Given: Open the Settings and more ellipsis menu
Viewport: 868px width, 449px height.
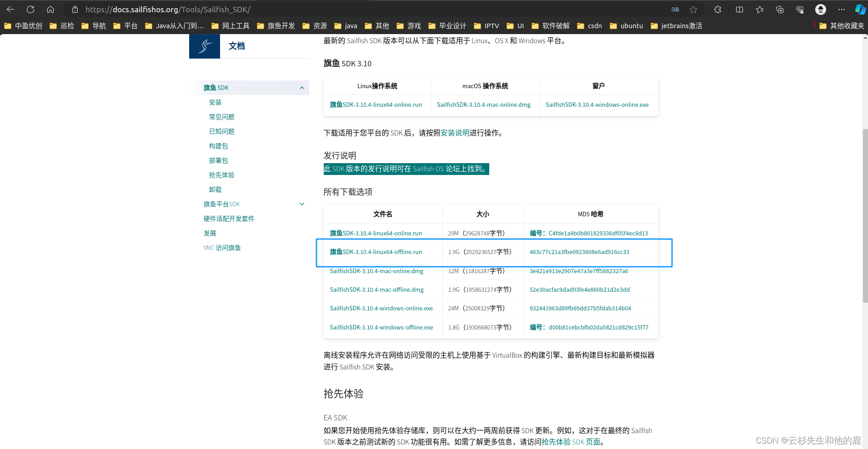Looking at the screenshot, I should [x=842, y=10].
